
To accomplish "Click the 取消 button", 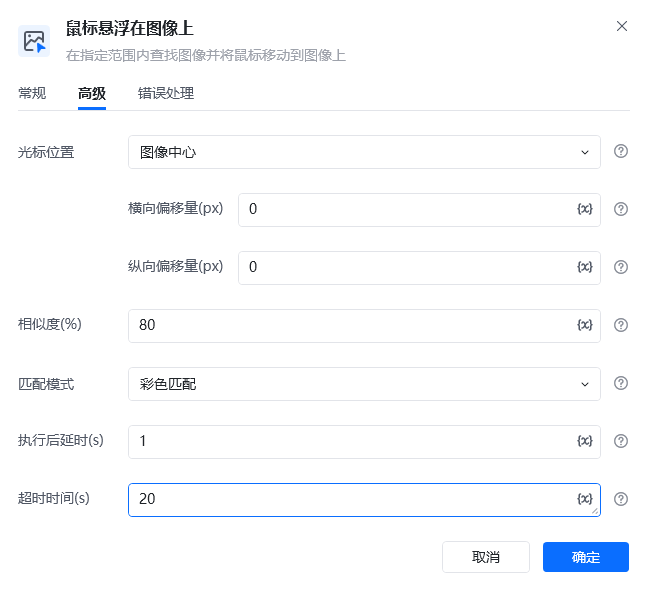I will pyautogui.click(x=486, y=557).
